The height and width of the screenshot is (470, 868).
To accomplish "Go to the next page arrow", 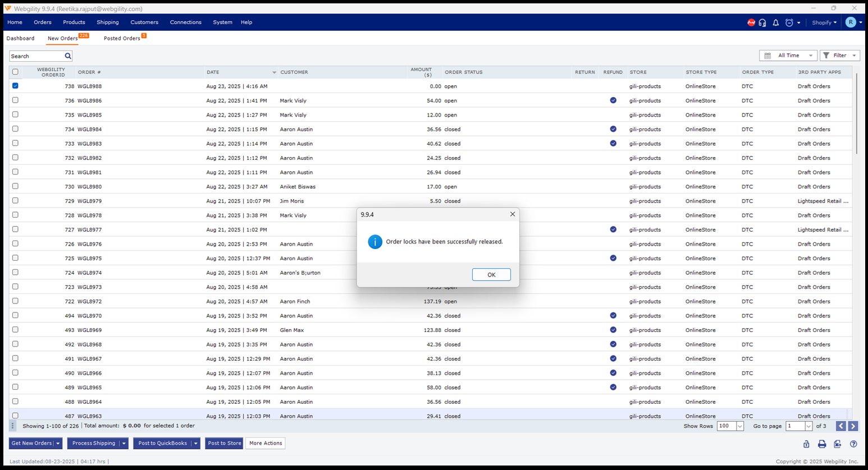I will (x=853, y=426).
